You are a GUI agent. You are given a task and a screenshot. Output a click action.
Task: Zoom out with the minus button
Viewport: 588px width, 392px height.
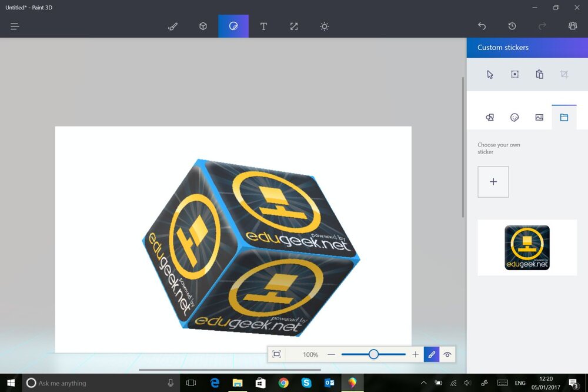(x=331, y=354)
